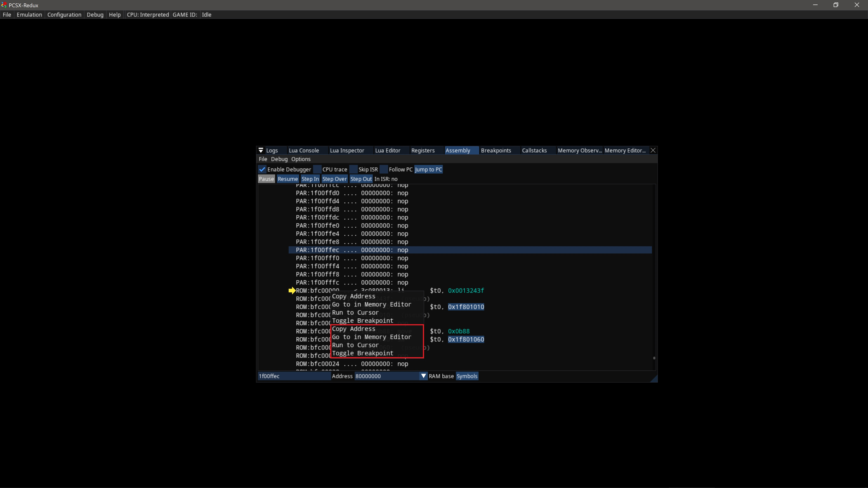Click the Symbols button in the status bar

(467, 376)
